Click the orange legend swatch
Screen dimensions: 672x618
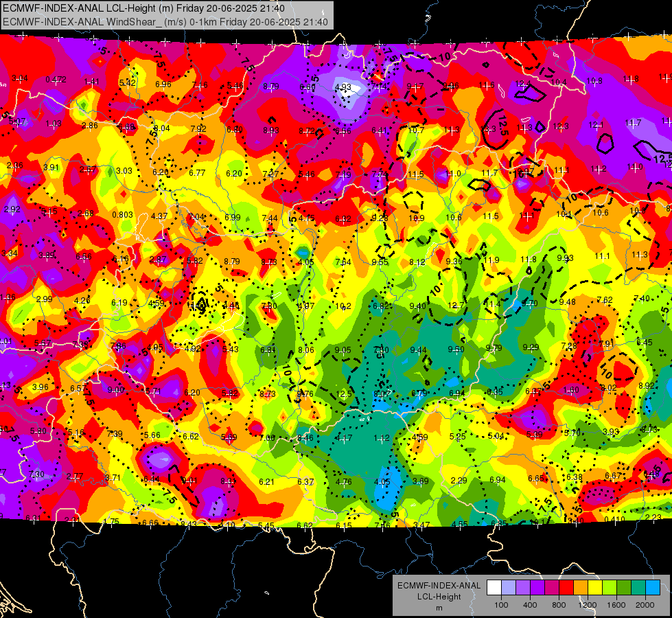coord(581,588)
